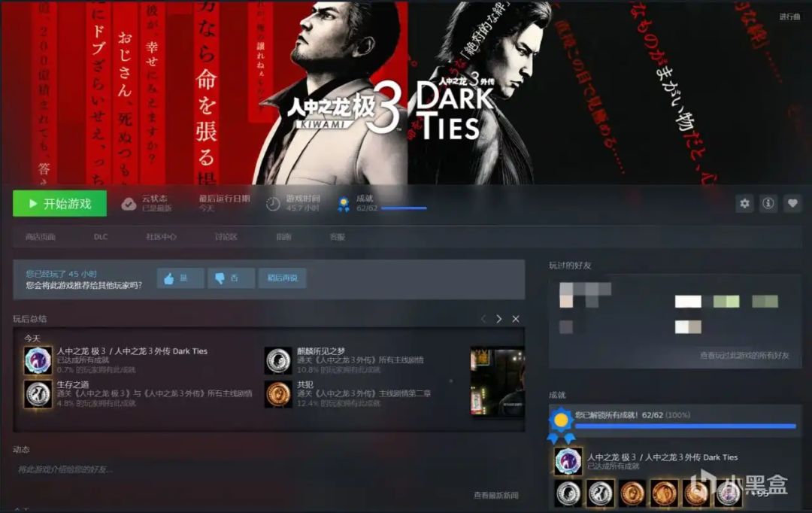Click the 玩后总结 heading
This screenshot has height=513, width=812.
pyautogui.click(x=29, y=319)
